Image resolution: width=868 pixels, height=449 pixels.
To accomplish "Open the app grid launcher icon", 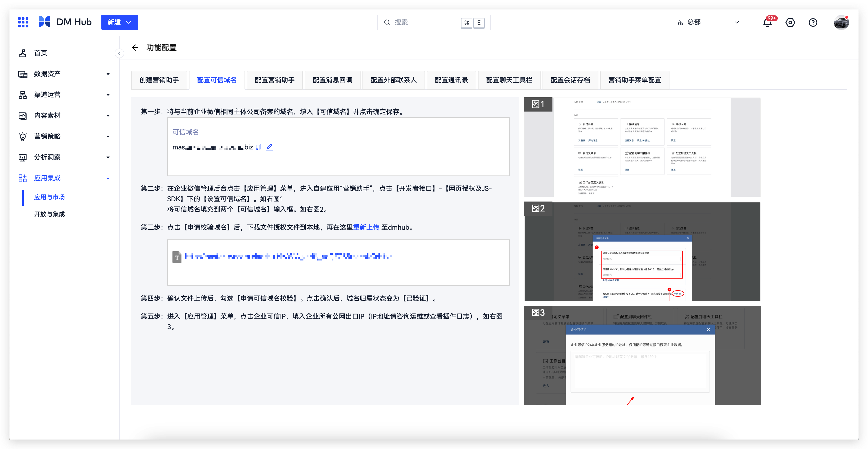I will (x=23, y=22).
